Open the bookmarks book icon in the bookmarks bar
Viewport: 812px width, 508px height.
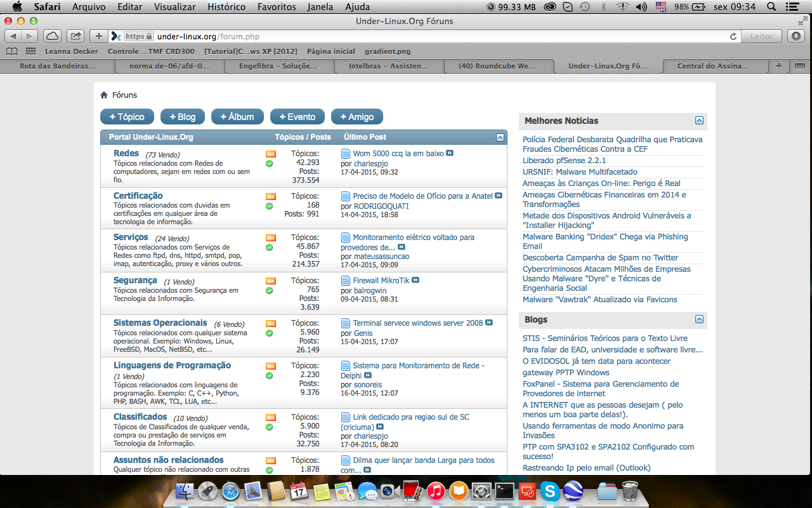click(11, 51)
